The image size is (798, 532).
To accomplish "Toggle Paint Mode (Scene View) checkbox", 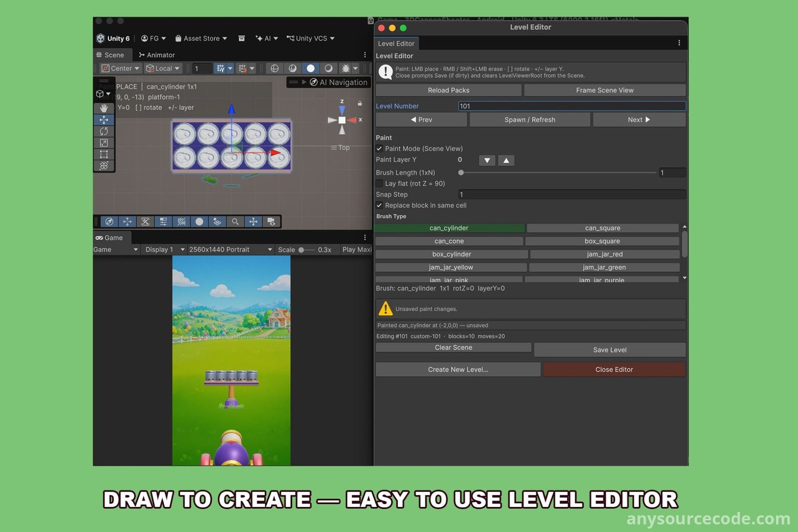I will click(x=379, y=149).
